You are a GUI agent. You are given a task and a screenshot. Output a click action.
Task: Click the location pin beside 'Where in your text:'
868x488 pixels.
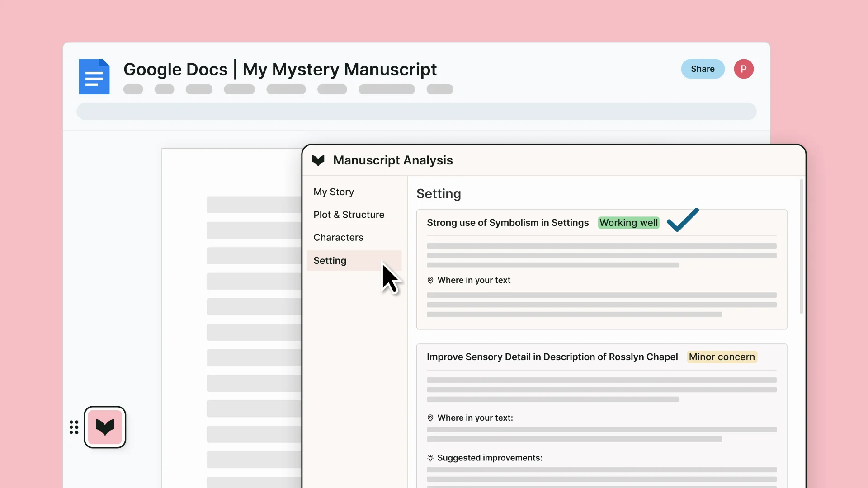click(x=430, y=418)
